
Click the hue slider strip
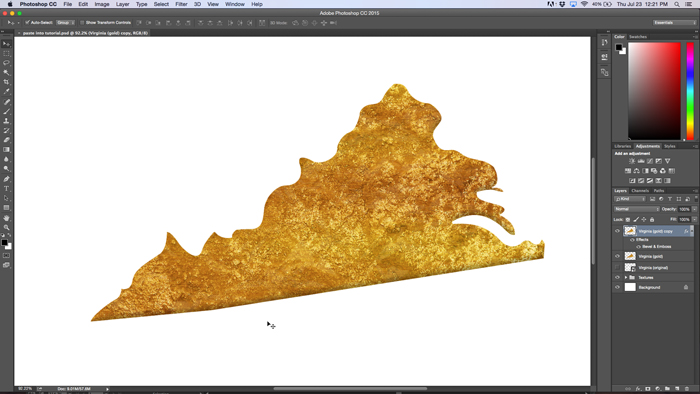tap(690, 91)
